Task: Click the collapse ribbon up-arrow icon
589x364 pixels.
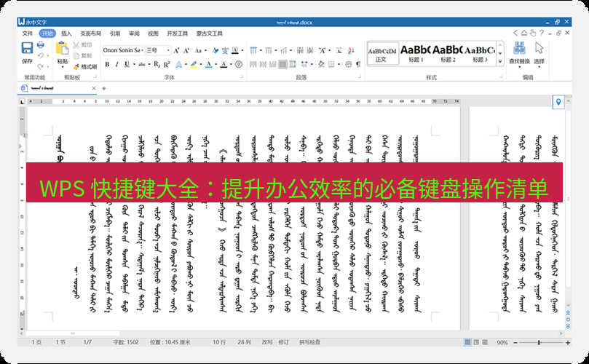Action: pos(524,33)
